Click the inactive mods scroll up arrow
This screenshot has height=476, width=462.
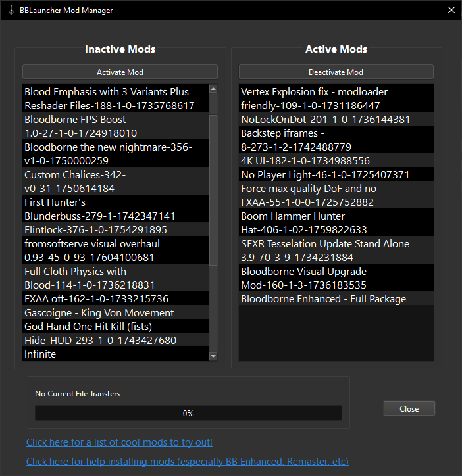213,89
